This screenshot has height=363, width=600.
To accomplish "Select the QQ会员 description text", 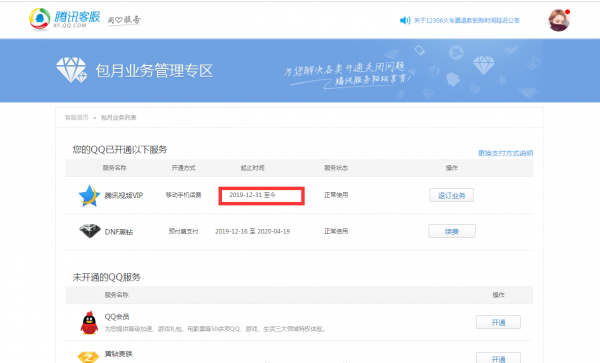I will 215,329.
